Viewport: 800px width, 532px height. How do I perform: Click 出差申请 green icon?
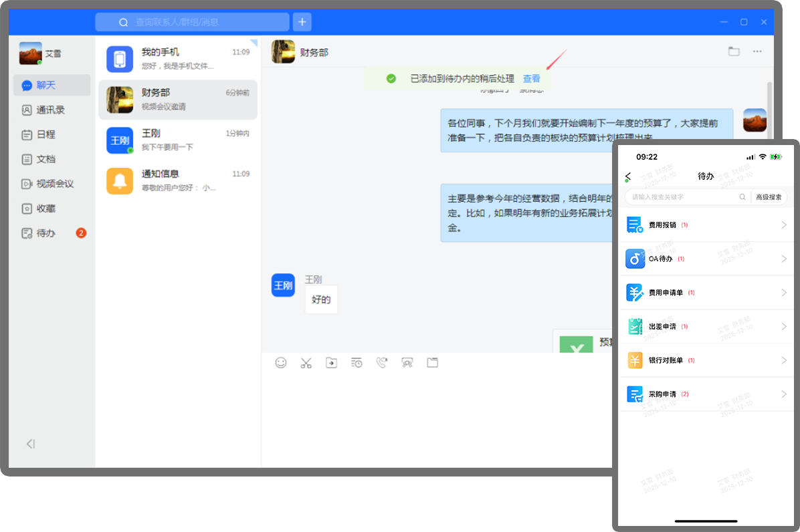click(635, 326)
